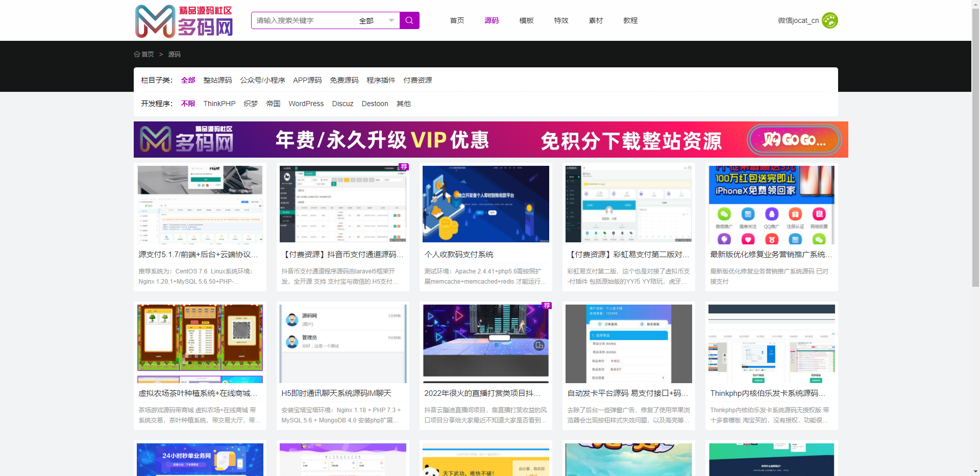Filter by WordPress program
This screenshot has height=476, width=980.
tap(306, 104)
